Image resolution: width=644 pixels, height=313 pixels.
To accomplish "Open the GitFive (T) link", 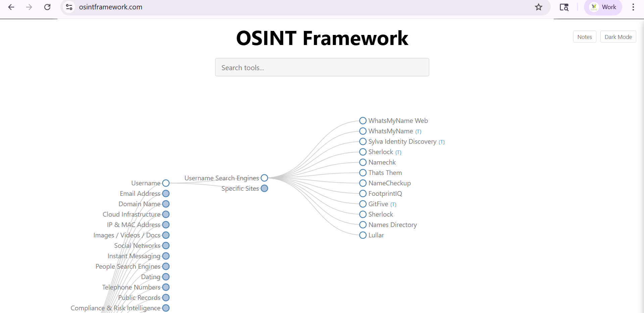I will click(x=382, y=204).
